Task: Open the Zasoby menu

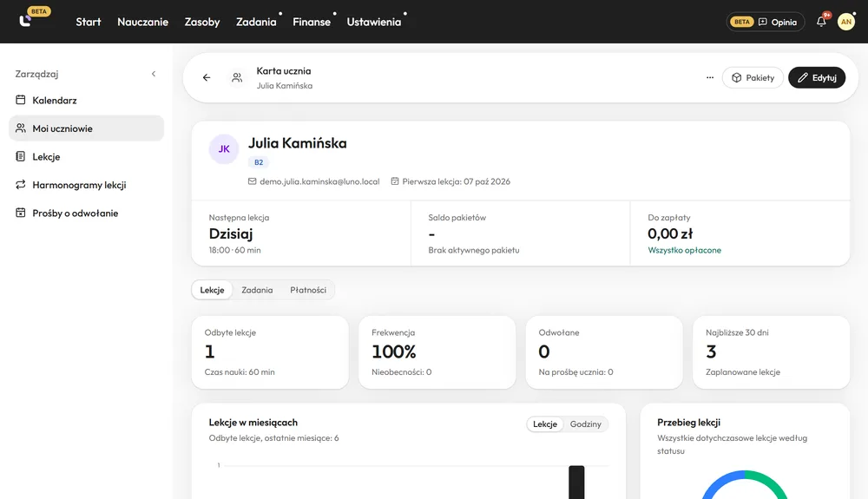Action: 202,22
